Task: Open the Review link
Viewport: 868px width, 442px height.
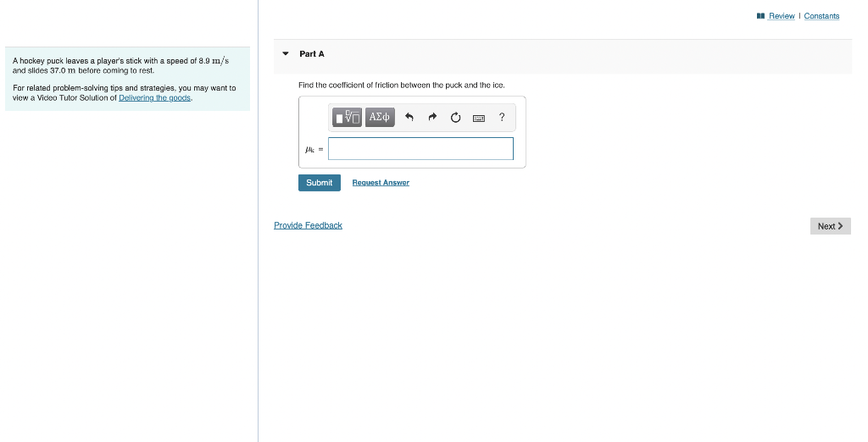Action: point(782,16)
